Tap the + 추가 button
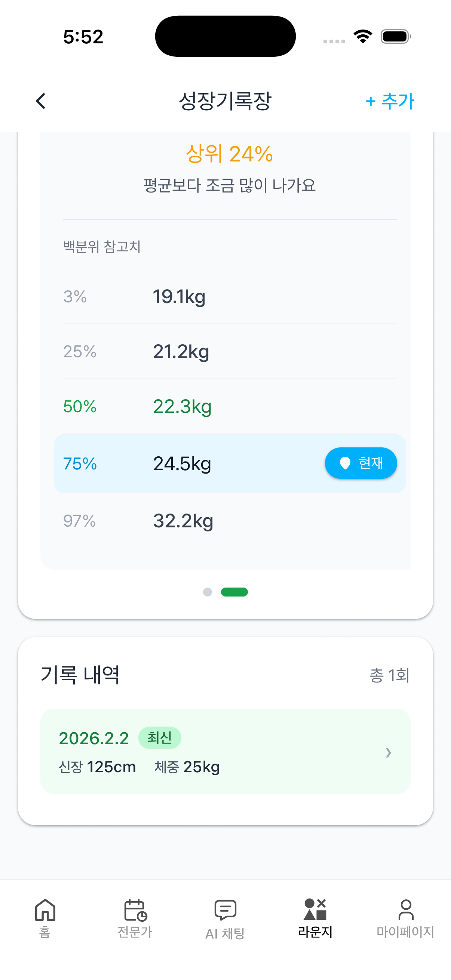 [x=389, y=101]
